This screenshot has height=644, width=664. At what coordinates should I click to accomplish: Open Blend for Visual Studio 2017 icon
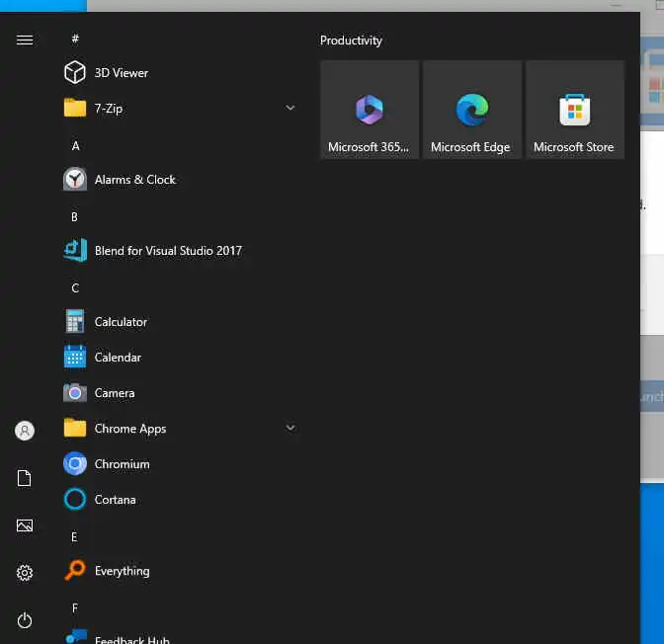(x=75, y=250)
